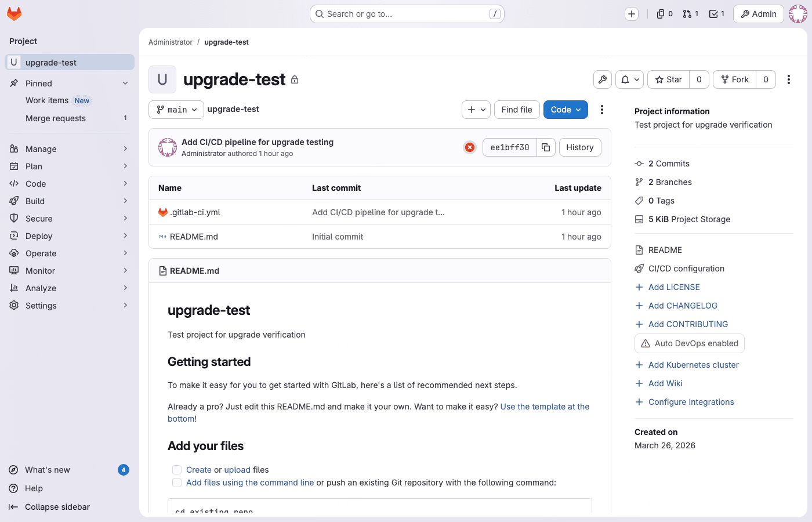This screenshot has height=522, width=812.
Task: Click inside the Search or go to field
Action: click(x=407, y=13)
